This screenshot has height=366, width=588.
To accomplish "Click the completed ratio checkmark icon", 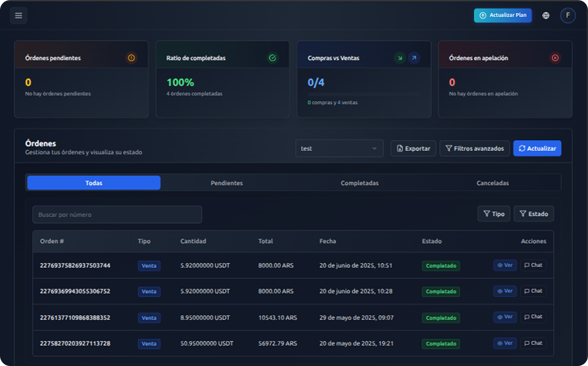I will click(272, 58).
